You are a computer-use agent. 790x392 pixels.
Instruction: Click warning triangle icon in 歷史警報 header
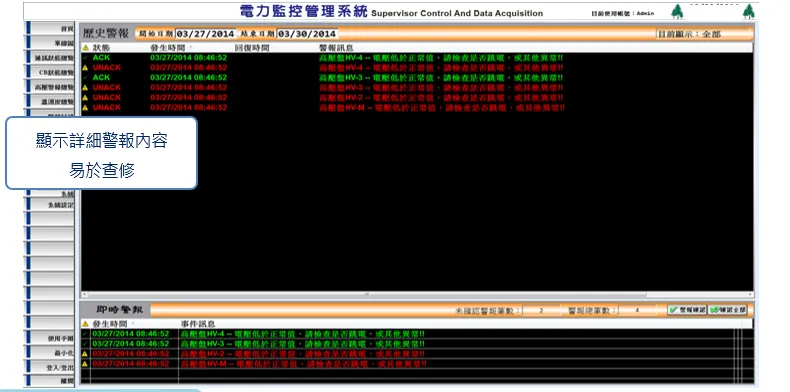click(85, 48)
